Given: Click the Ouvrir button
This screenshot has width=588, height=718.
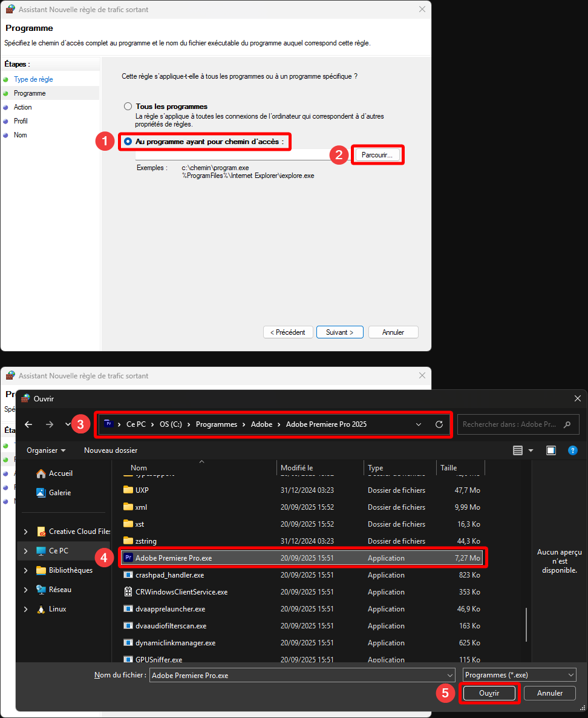Looking at the screenshot, I should 489,693.
